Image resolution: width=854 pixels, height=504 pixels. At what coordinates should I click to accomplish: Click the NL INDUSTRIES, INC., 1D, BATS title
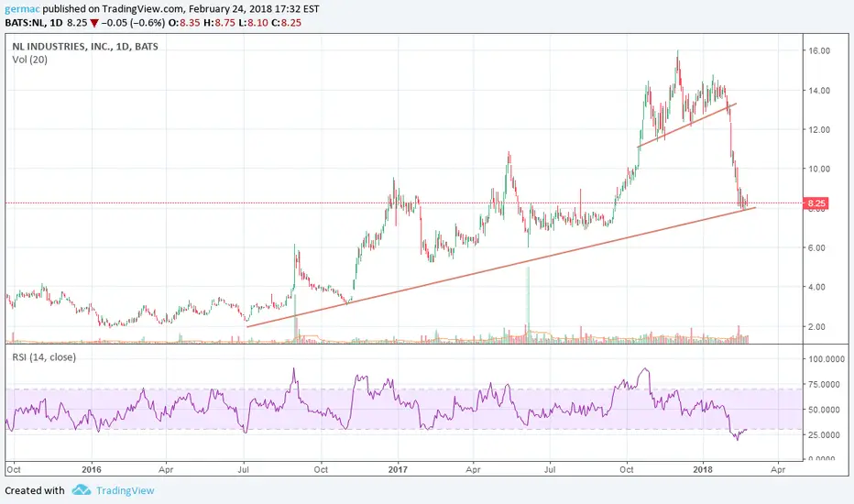point(85,47)
